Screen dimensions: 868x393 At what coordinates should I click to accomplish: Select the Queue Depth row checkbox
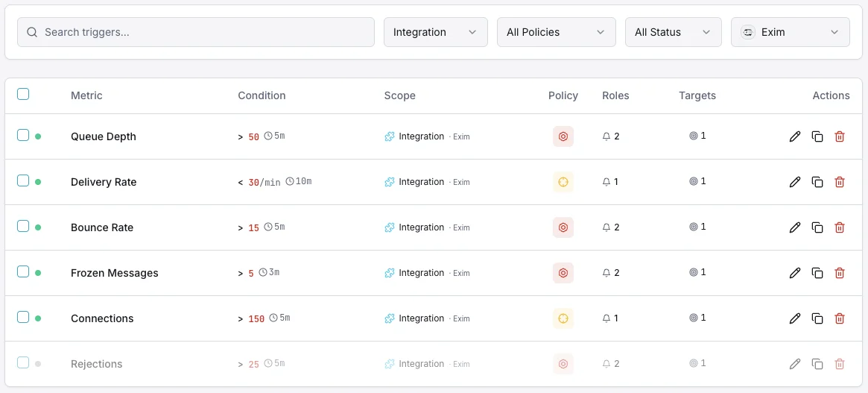pyautogui.click(x=22, y=135)
